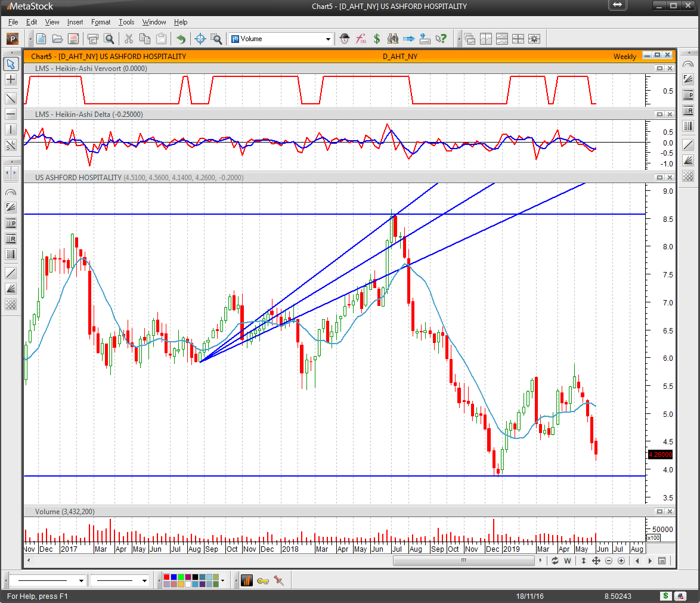Create a new chart with the New icon
The image size is (700, 603).
pyautogui.click(x=41, y=39)
